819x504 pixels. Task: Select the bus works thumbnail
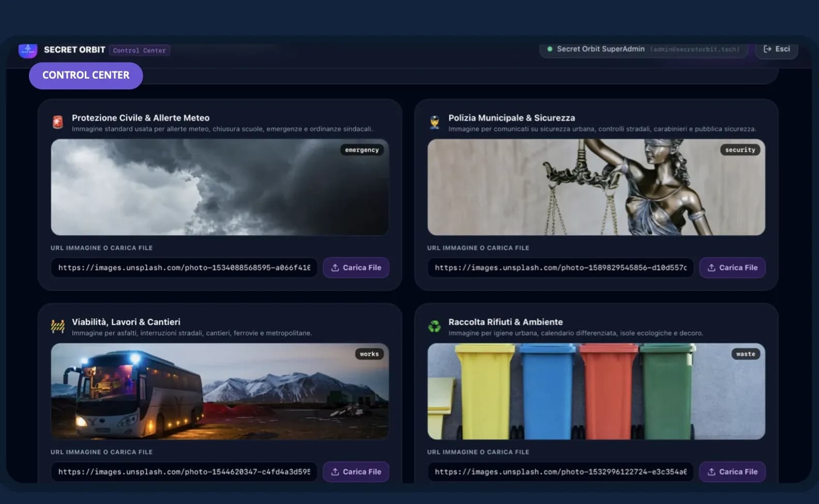(x=220, y=391)
